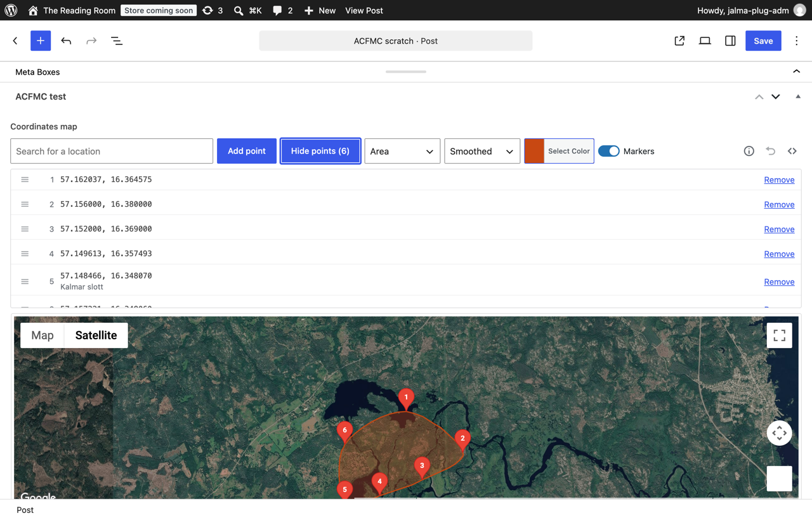Open the editor options kebab menu
The width and height of the screenshot is (812, 520).
(x=797, y=41)
